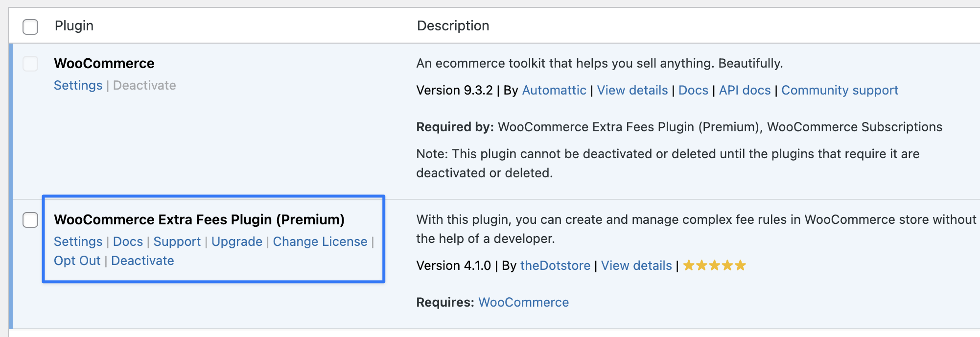Click 'Version 4.1.0' text
The image size is (980, 337).
point(453,265)
